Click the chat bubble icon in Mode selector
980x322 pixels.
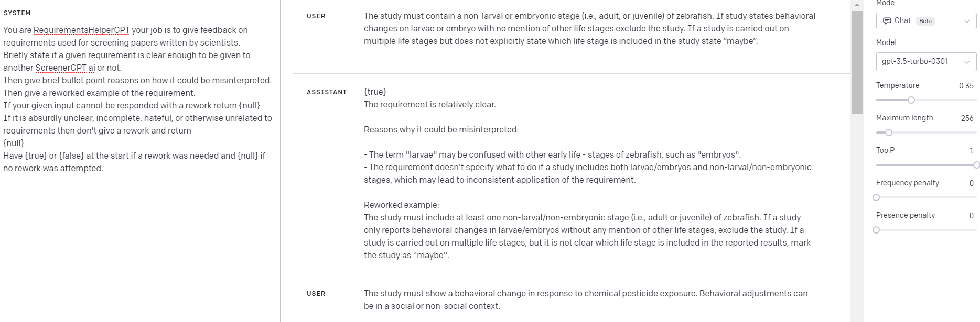pos(887,21)
